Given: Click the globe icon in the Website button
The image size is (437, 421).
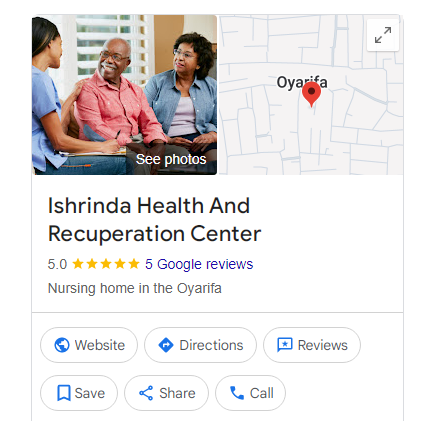Looking at the screenshot, I should tap(62, 345).
